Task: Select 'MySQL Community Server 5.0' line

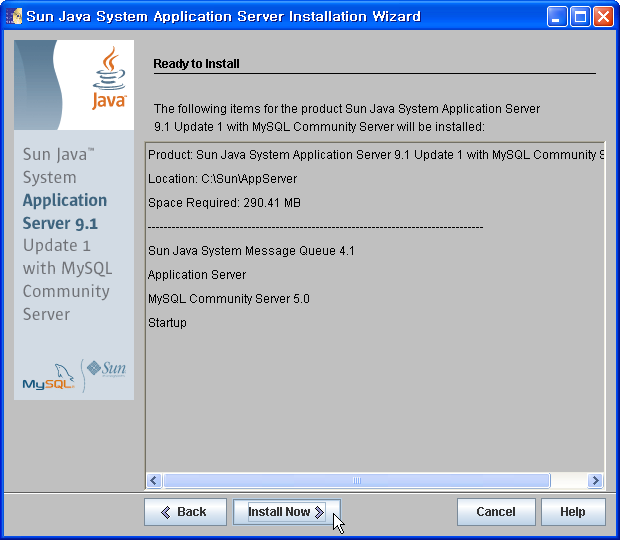Action: pos(229,298)
